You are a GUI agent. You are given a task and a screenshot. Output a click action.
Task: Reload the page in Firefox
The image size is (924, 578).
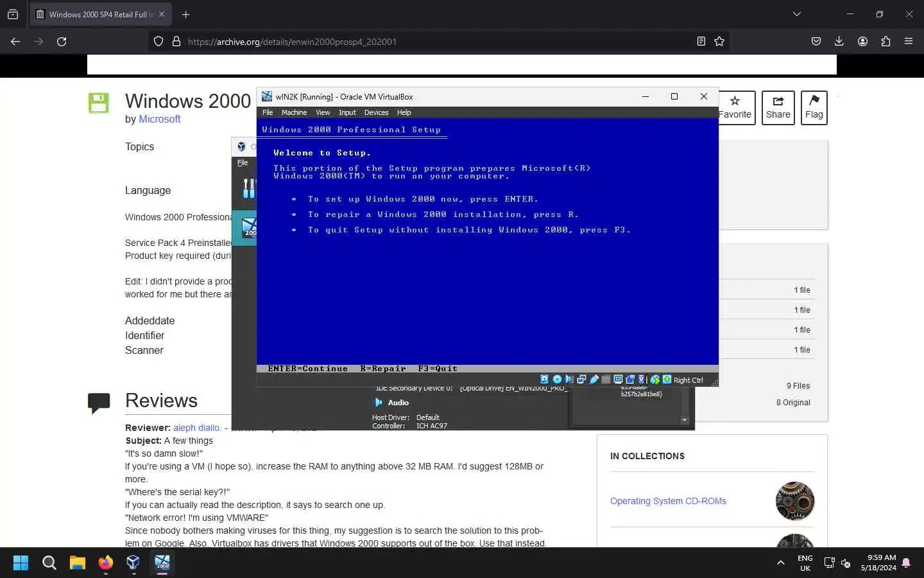[x=62, y=41]
